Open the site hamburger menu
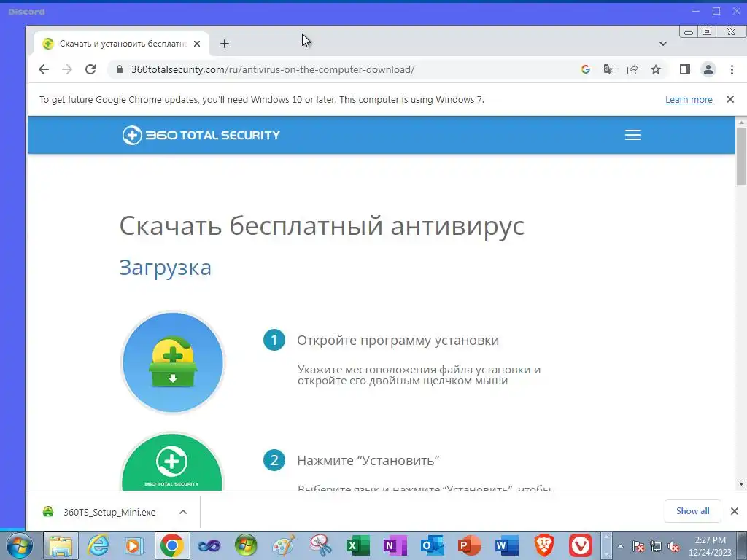The image size is (747, 560). (x=633, y=135)
